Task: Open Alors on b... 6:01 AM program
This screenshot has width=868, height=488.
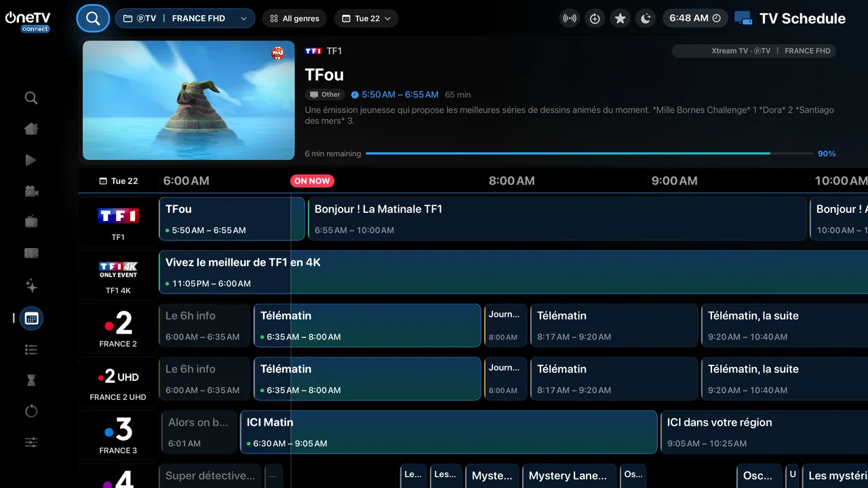Action: (x=199, y=432)
